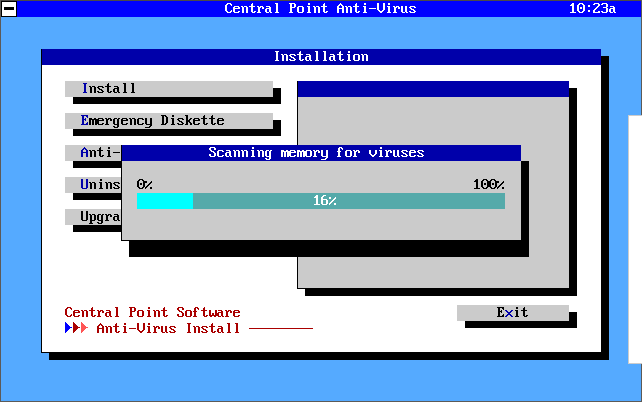Click the Anti-Virus Install red label
Image resolution: width=642 pixels, height=403 pixels.
point(168,328)
